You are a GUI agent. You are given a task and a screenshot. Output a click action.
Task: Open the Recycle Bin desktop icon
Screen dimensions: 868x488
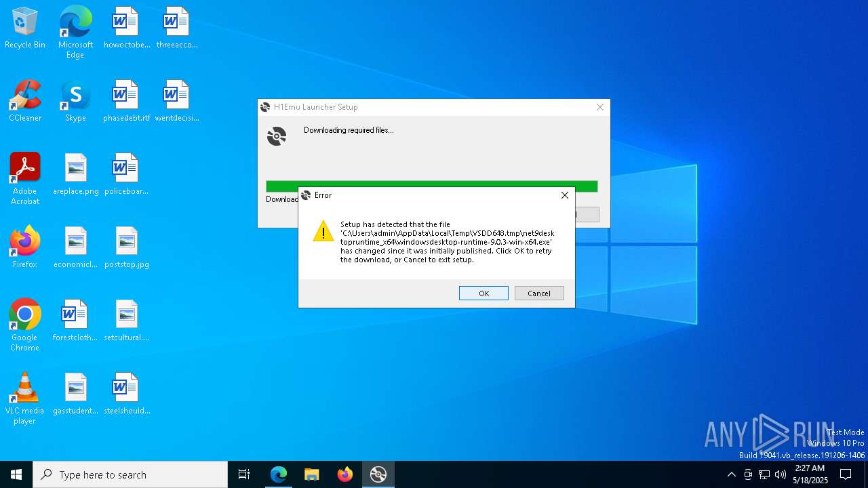click(x=25, y=28)
